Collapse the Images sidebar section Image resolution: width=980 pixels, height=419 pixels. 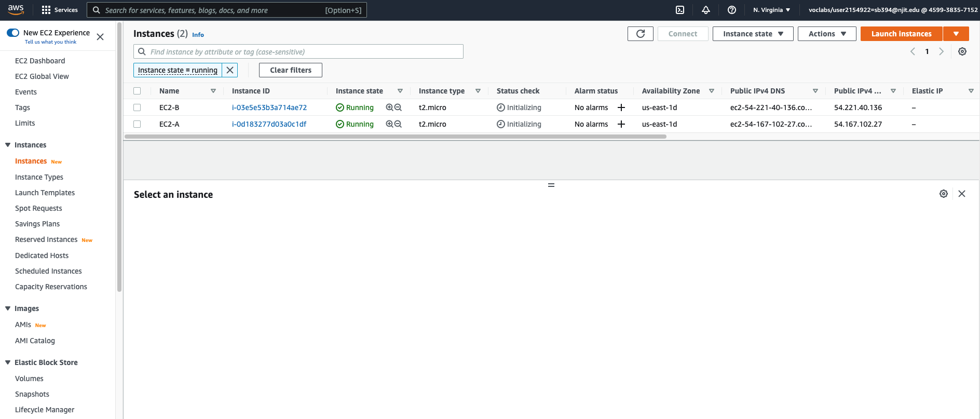coord(8,308)
